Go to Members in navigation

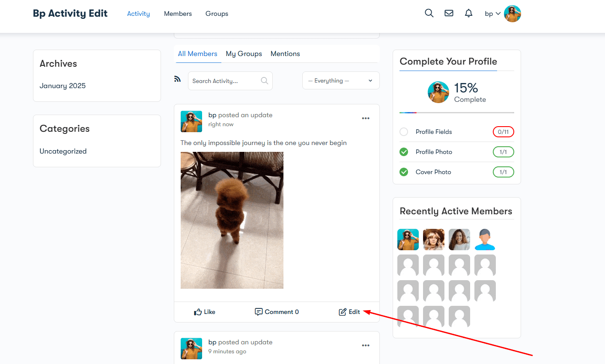click(x=178, y=14)
